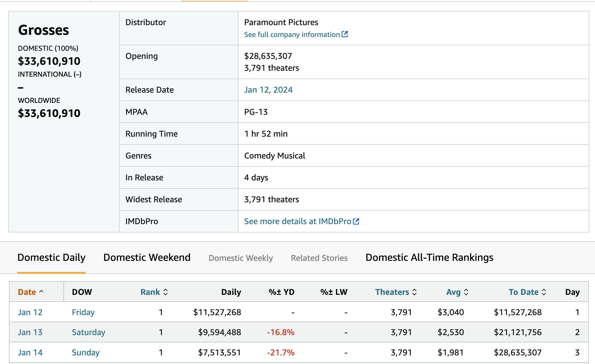Select Sunday average $1,981
The width and height of the screenshot is (595, 364).
click(451, 352)
